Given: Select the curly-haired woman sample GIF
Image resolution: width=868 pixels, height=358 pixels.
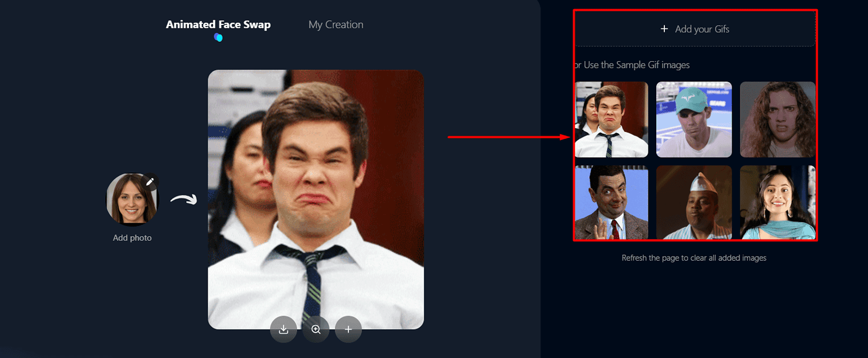Looking at the screenshot, I should (777, 120).
